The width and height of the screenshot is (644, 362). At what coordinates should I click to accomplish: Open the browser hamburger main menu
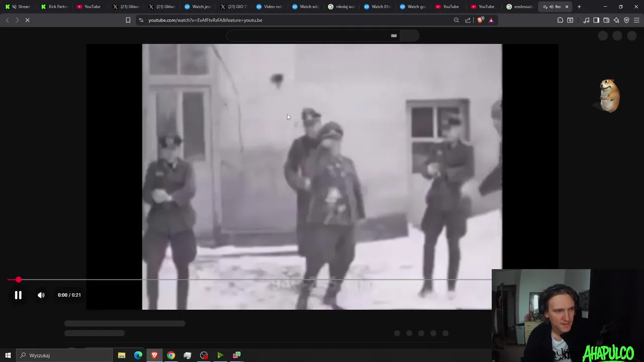(x=636, y=20)
